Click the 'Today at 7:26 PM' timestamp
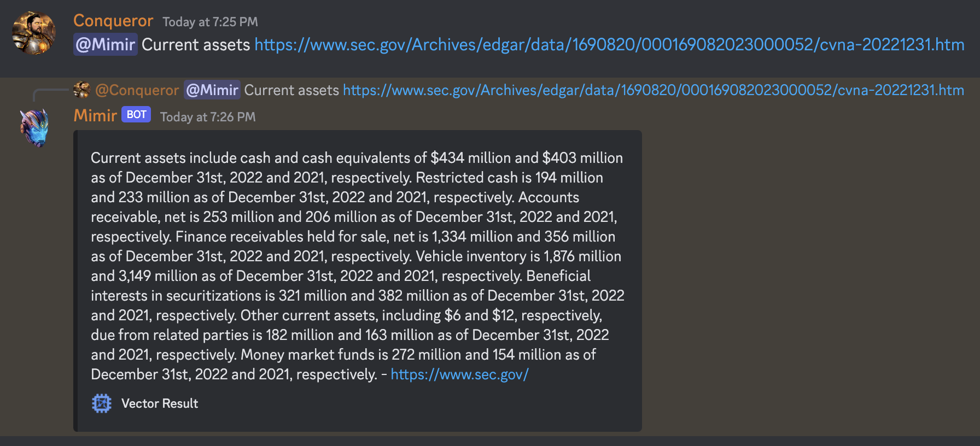The image size is (980, 446). tap(208, 117)
